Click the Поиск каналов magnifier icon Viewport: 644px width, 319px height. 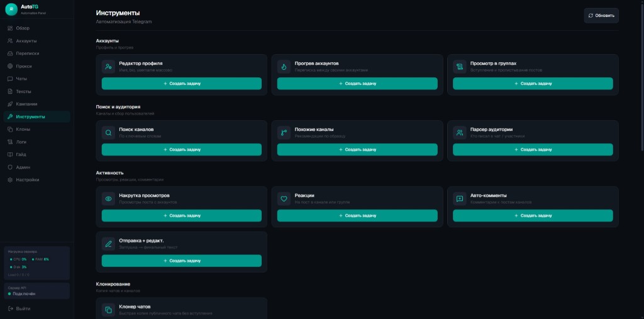click(x=108, y=133)
